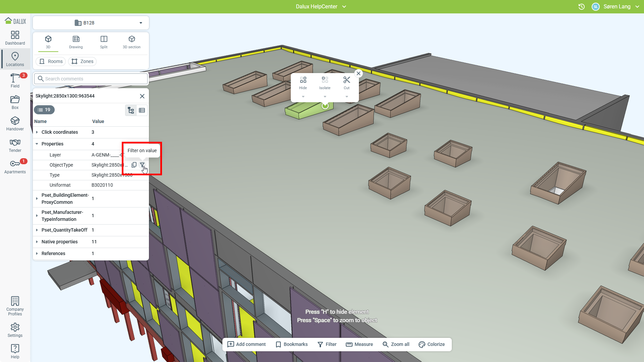Click the history clock icon
644x362 pixels.
tap(582, 7)
